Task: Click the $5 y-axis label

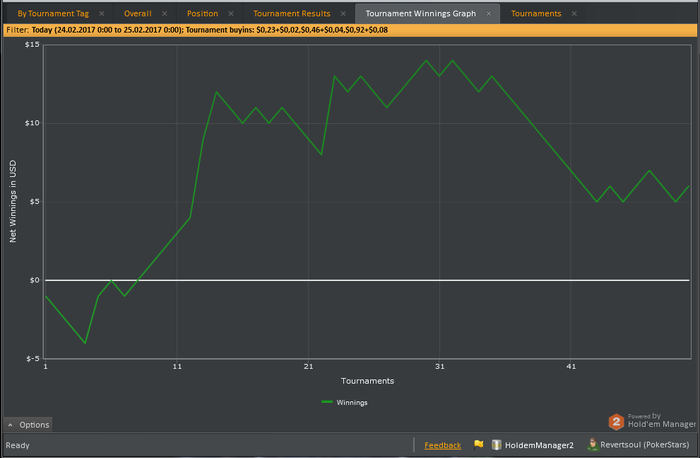Action: tap(34, 202)
